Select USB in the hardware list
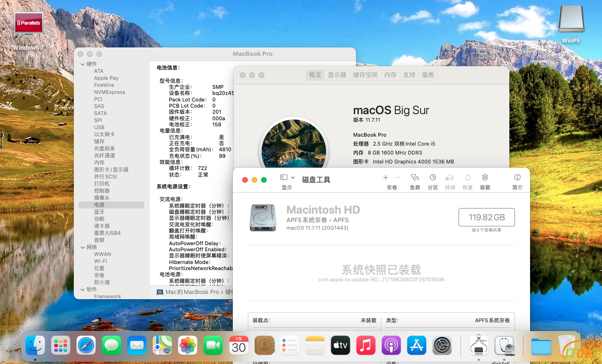The height and width of the screenshot is (364, 602). click(x=99, y=128)
